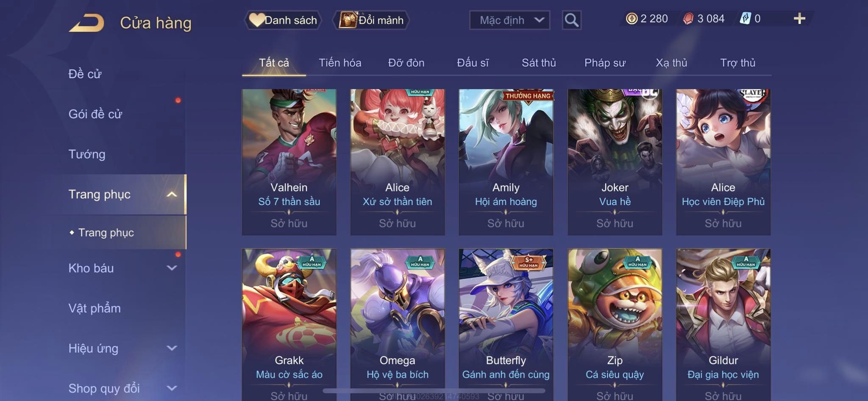Tap the red ruby currency icon

click(688, 19)
